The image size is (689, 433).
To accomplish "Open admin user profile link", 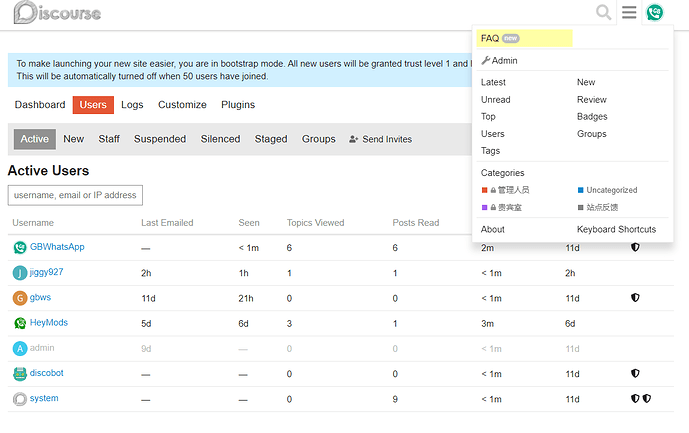I will [42, 348].
